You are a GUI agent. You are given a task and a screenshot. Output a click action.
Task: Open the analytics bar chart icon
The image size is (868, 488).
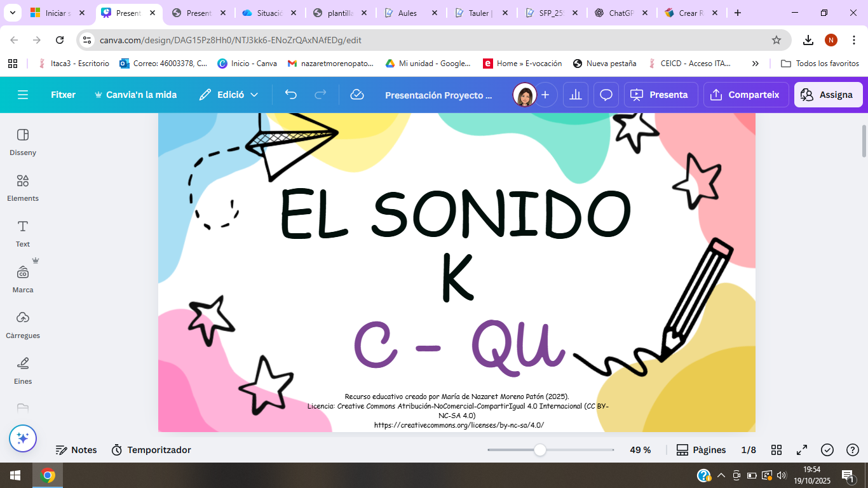point(576,95)
